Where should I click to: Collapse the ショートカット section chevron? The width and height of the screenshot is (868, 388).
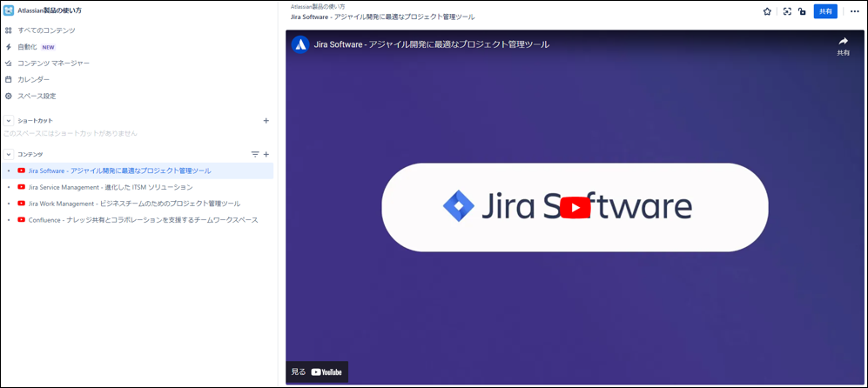(x=9, y=121)
